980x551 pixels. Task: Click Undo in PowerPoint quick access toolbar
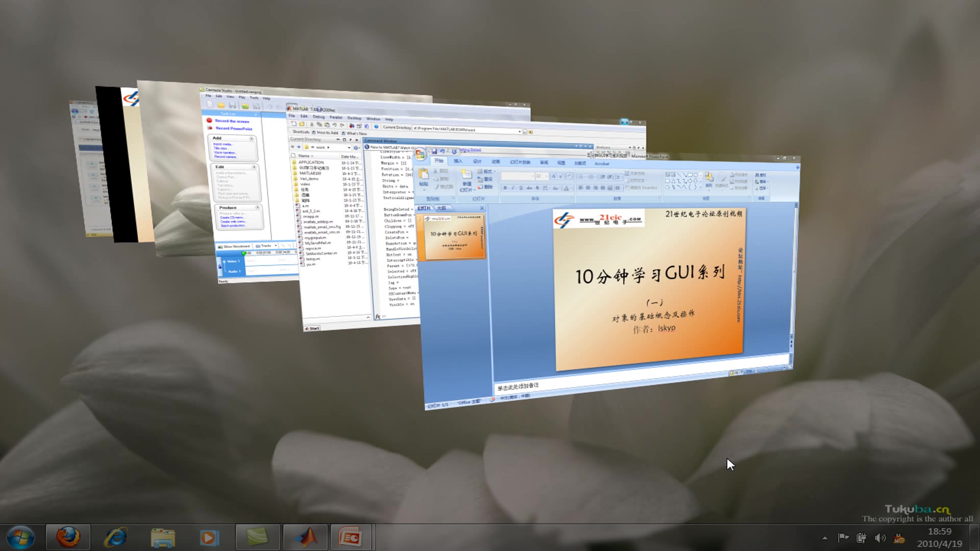(442, 152)
